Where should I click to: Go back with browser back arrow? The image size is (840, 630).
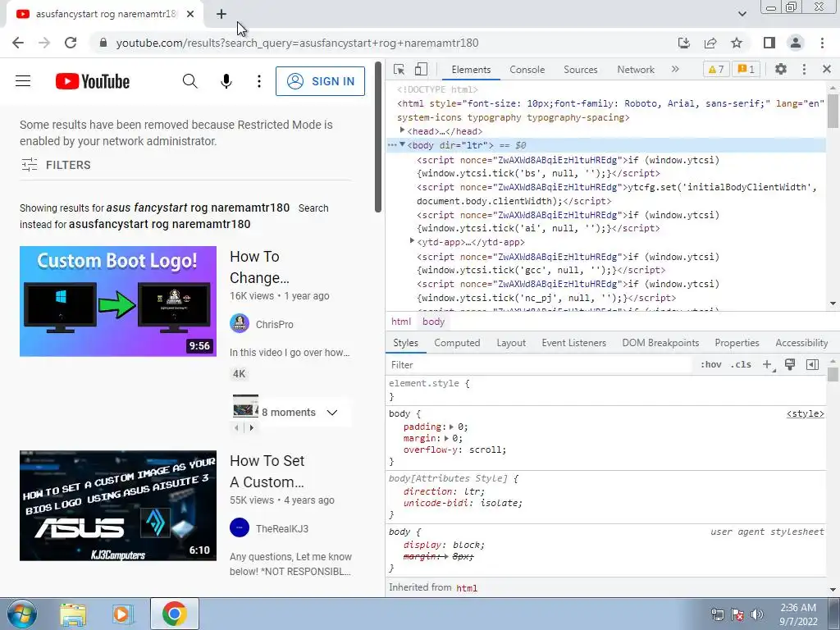click(18, 43)
